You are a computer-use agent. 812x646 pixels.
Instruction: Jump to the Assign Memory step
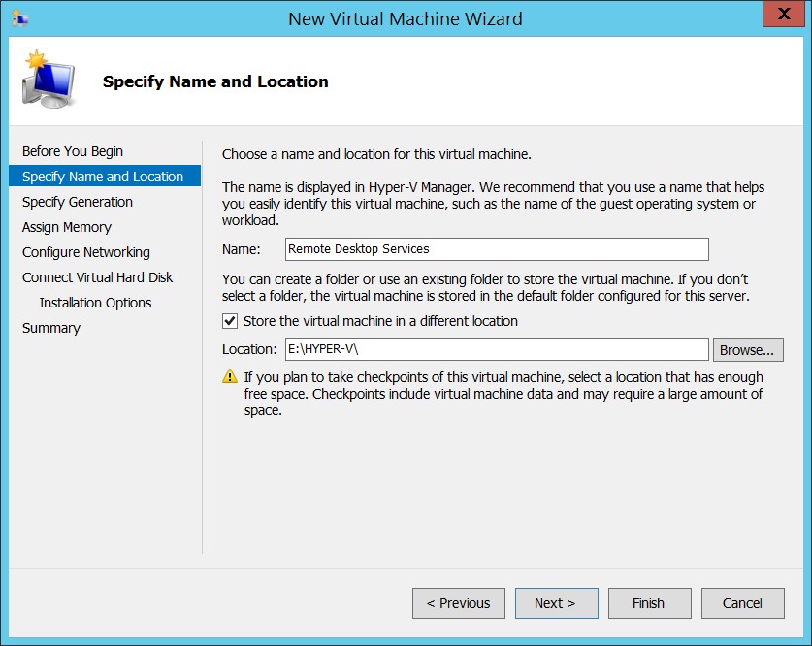pyautogui.click(x=67, y=227)
